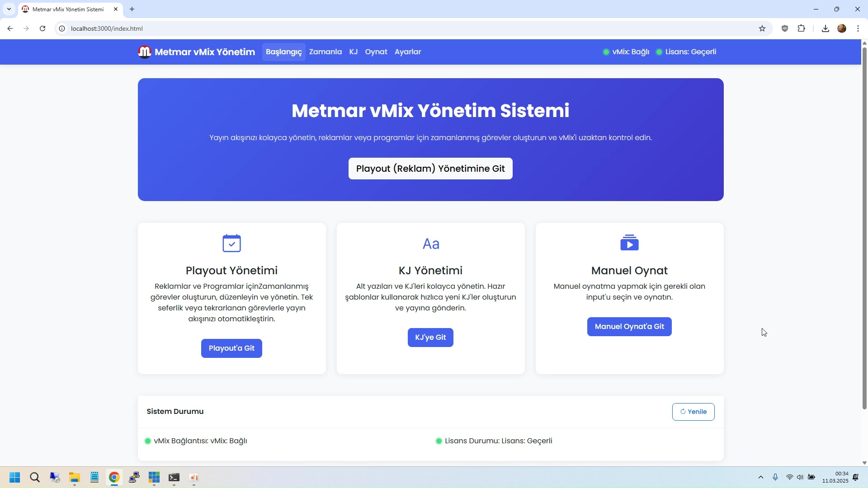Click the 'Lisans: Geçerli' text in navbar
868x488 pixels.
point(691,52)
